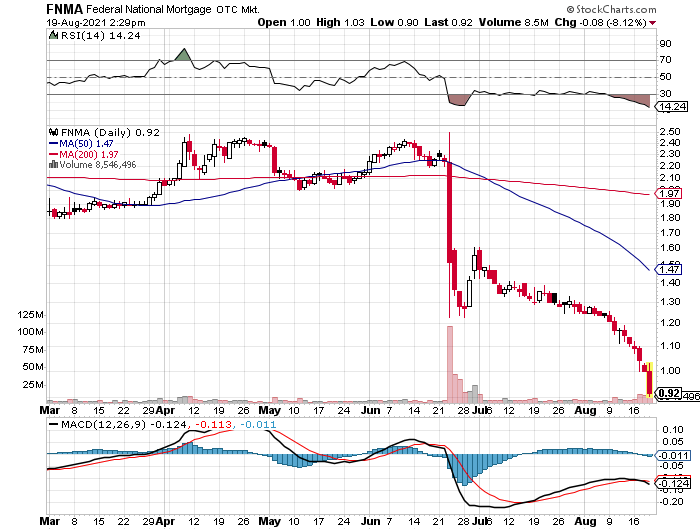Viewport: 700px width, 530px height.
Task: Click the MA(200) 1.97 legend entry
Action: (x=83, y=154)
